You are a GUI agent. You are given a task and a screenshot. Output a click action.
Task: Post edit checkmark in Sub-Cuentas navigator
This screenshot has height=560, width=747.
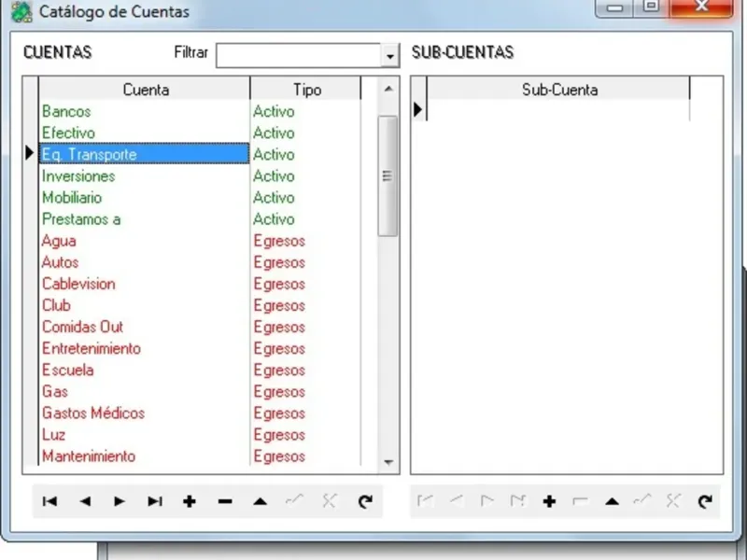click(x=642, y=501)
